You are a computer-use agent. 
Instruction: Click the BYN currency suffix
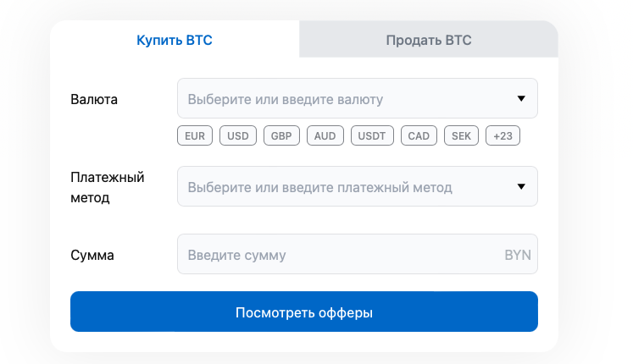pyautogui.click(x=517, y=255)
